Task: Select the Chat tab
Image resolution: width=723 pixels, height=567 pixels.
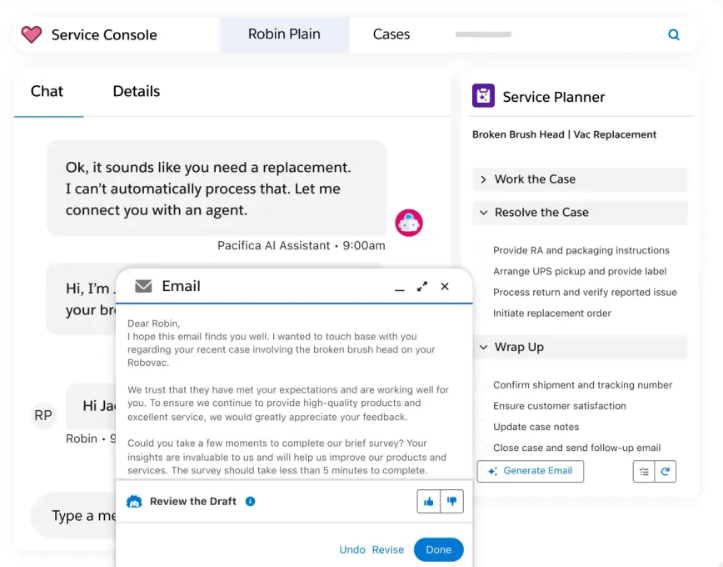Action: (47, 91)
